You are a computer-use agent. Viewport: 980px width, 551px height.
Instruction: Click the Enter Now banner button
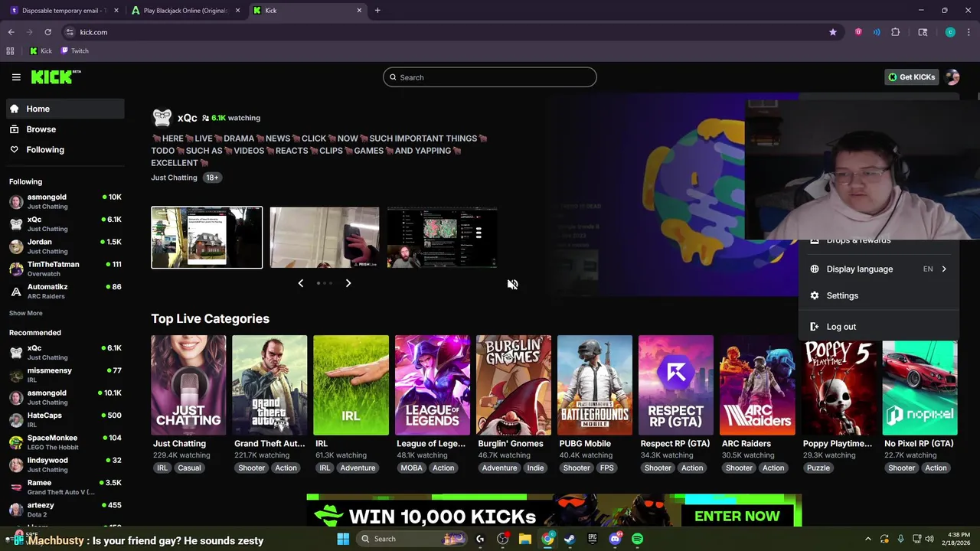[x=737, y=516]
